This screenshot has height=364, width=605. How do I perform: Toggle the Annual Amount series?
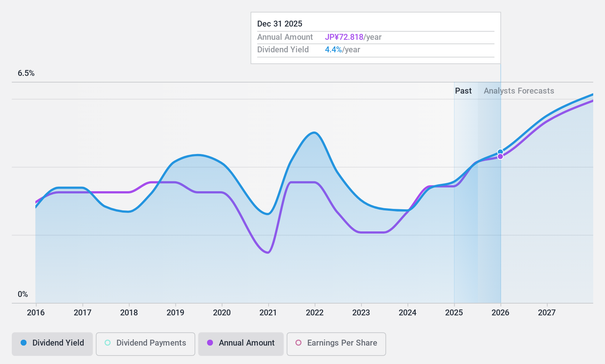coord(241,344)
